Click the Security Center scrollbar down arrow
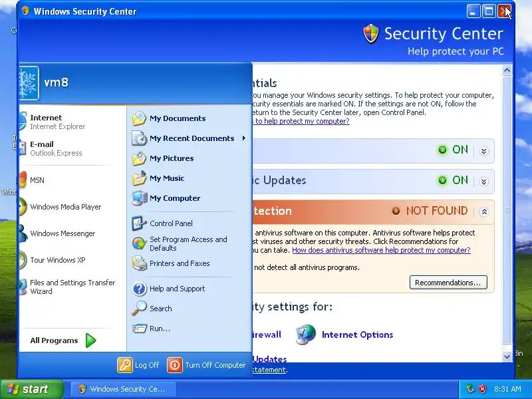Image resolution: width=532 pixels, height=399 pixels. [507, 356]
